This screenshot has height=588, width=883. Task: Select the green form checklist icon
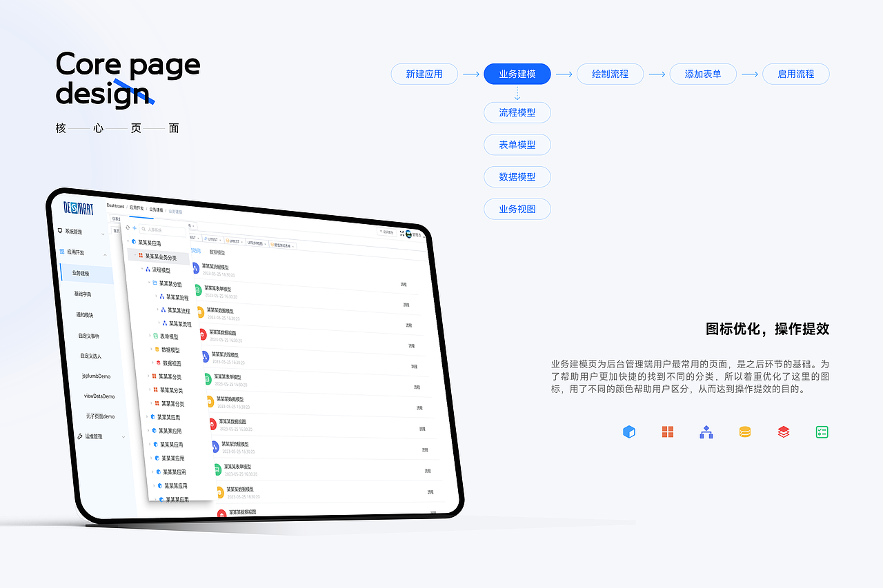click(822, 432)
